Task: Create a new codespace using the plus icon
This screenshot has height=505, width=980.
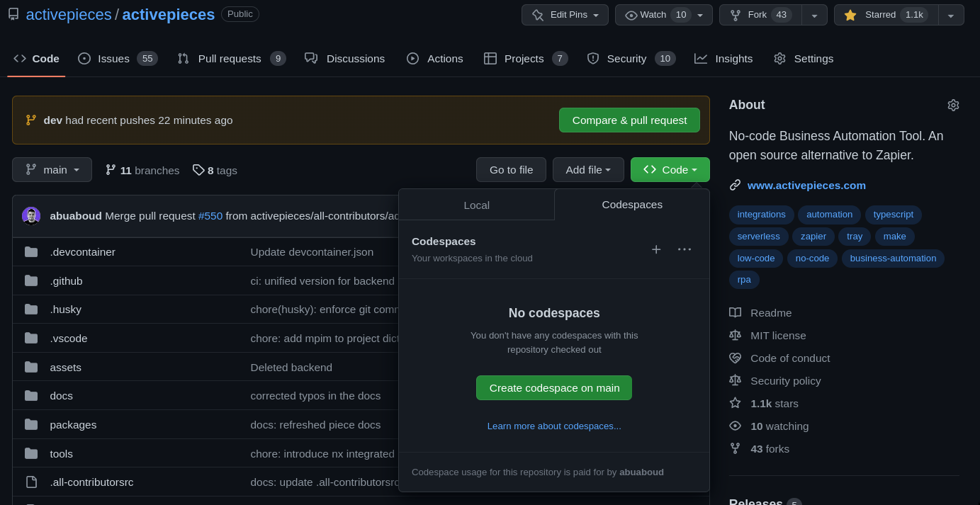Action: (656, 249)
